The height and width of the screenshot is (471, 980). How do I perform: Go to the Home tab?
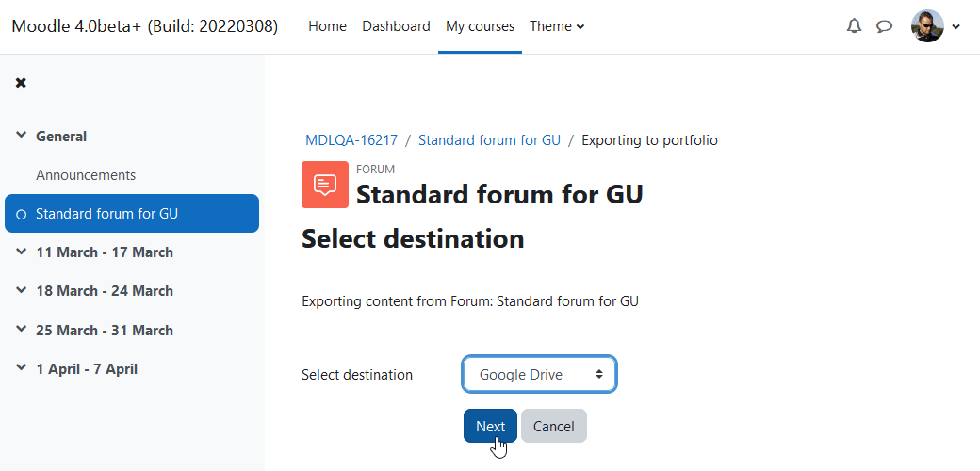(328, 26)
